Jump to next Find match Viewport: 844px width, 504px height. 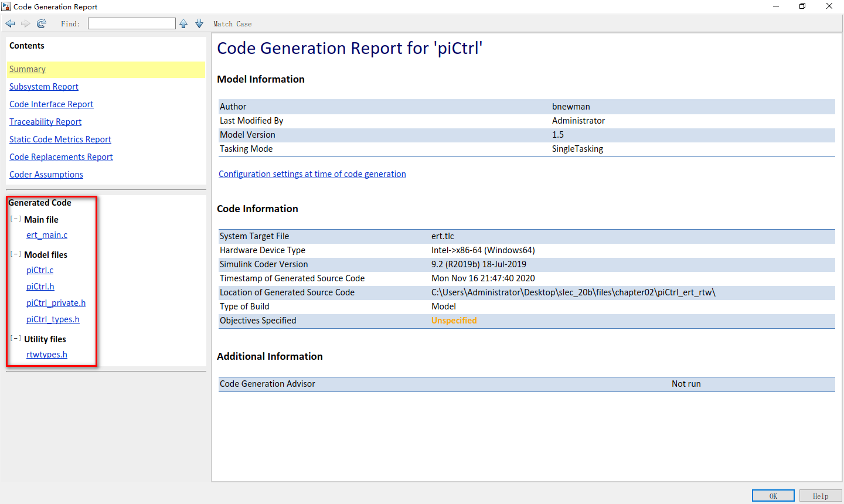[199, 23]
